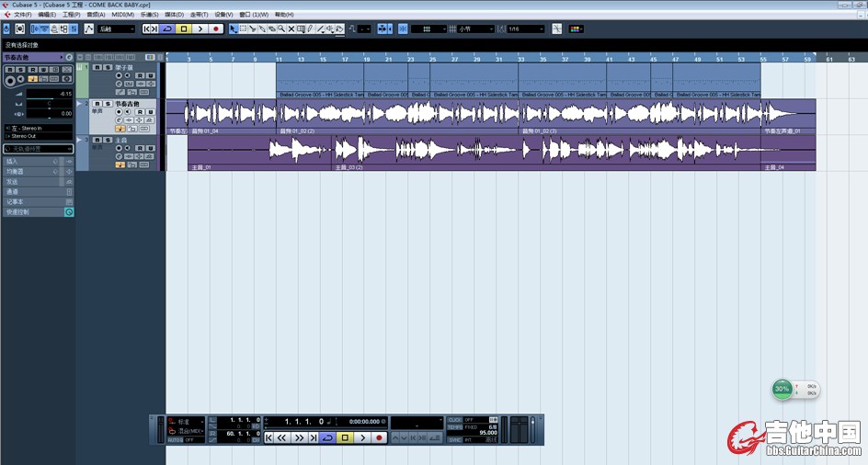The height and width of the screenshot is (465, 868).
Task: Click the Object Selection arrow tool
Action: click(x=232, y=29)
